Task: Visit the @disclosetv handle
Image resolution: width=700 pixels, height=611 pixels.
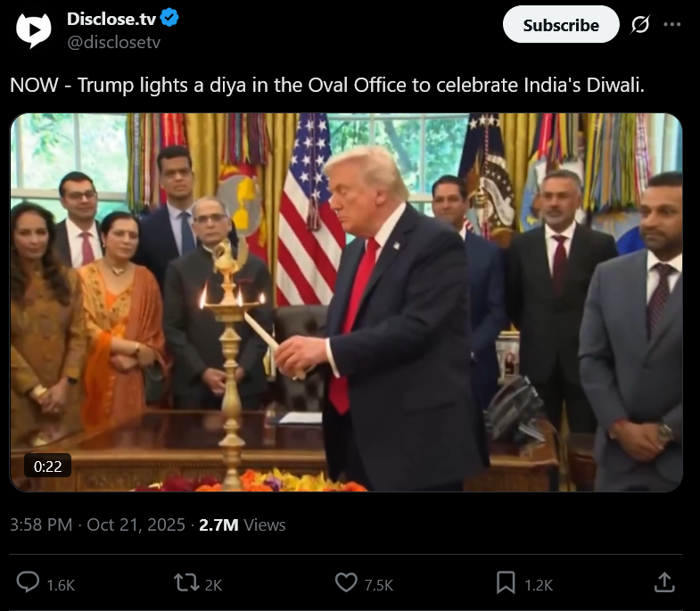Action: [x=113, y=43]
